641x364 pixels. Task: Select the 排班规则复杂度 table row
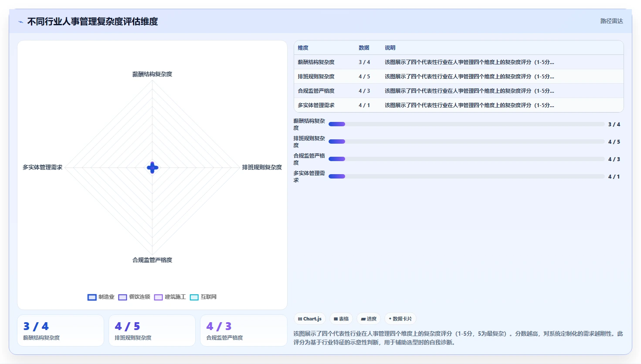point(459,77)
